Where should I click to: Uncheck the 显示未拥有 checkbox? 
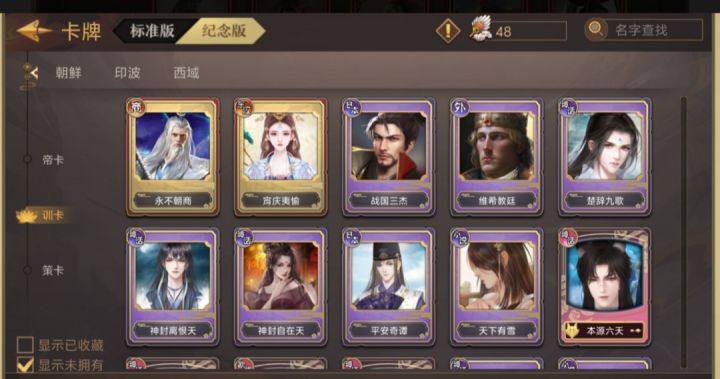click(25, 365)
